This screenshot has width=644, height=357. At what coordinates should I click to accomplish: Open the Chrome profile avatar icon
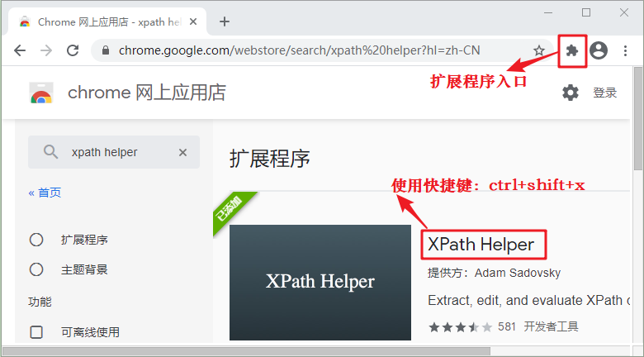click(599, 50)
